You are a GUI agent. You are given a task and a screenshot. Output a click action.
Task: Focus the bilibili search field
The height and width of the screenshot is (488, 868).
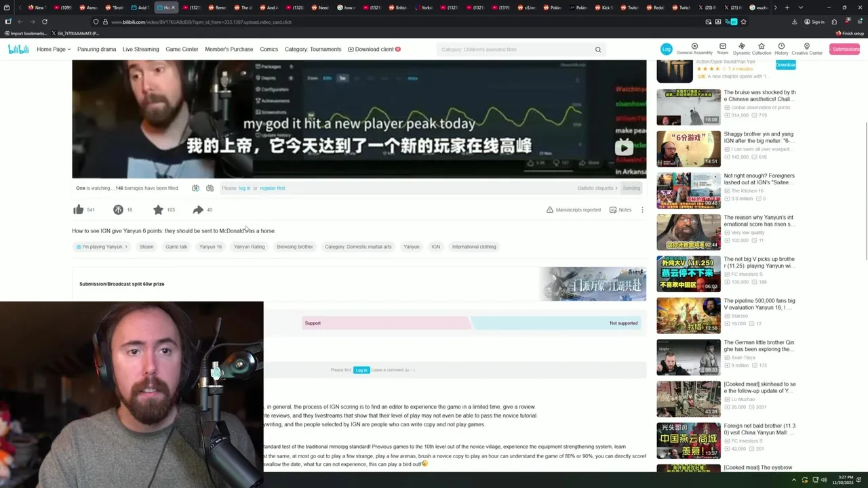(515, 49)
